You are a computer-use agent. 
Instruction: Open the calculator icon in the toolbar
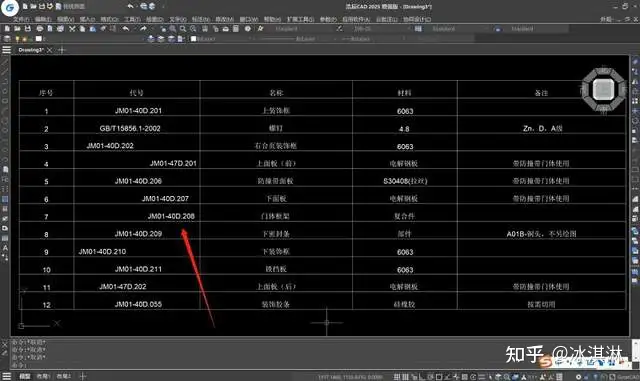[x=236, y=29]
